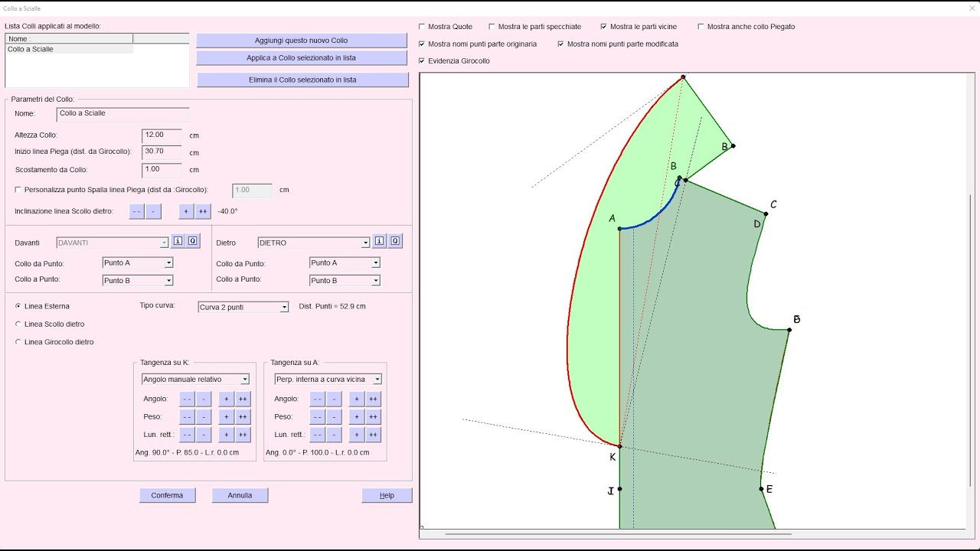Select Collo a Scialle in list
The height and width of the screenshot is (551, 980).
[70, 49]
